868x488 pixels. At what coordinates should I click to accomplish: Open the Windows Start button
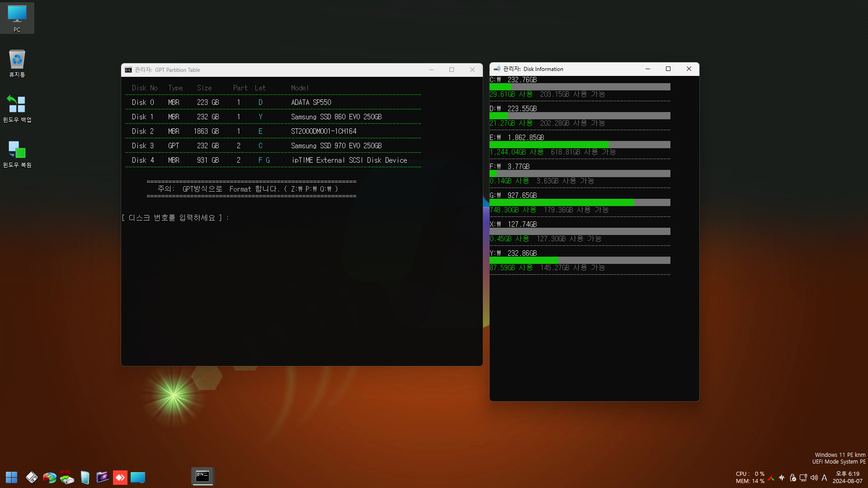coord(11,477)
